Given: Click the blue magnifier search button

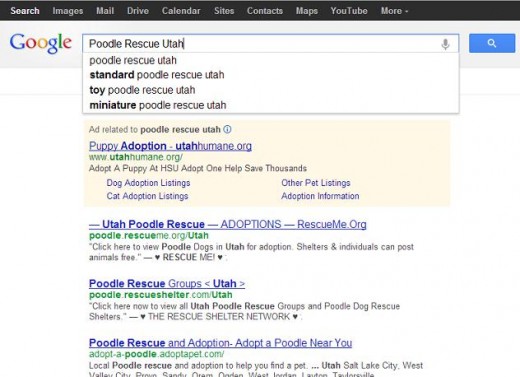Looking at the screenshot, I should 492,43.
